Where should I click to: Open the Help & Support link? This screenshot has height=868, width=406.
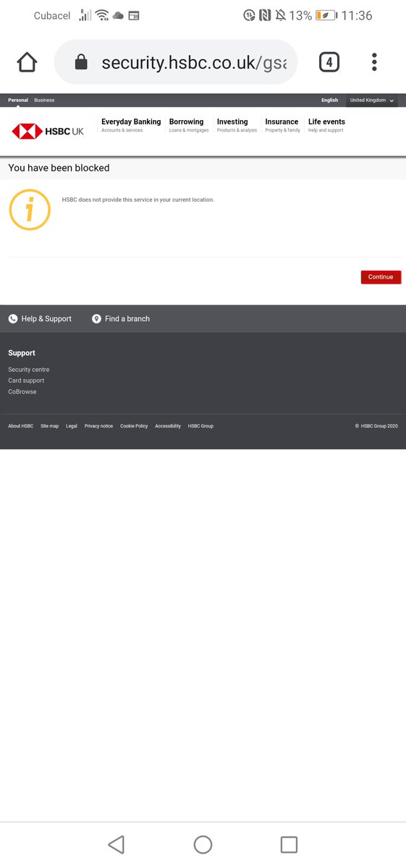[x=46, y=319]
